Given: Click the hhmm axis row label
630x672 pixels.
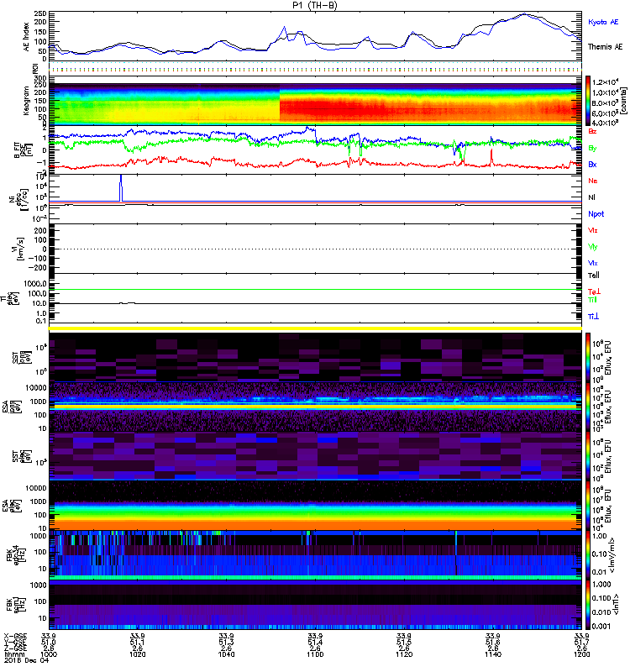Looking at the screenshot, I should coord(13,654).
